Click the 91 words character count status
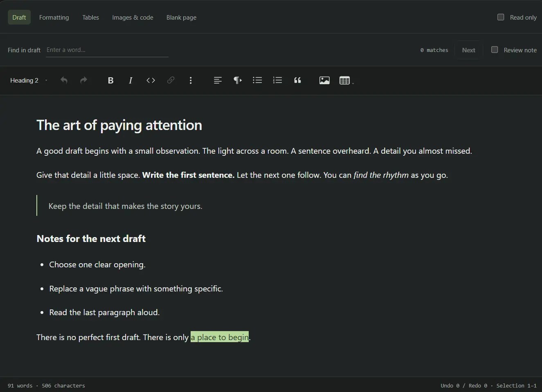The image size is (542, 392). click(x=46, y=385)
